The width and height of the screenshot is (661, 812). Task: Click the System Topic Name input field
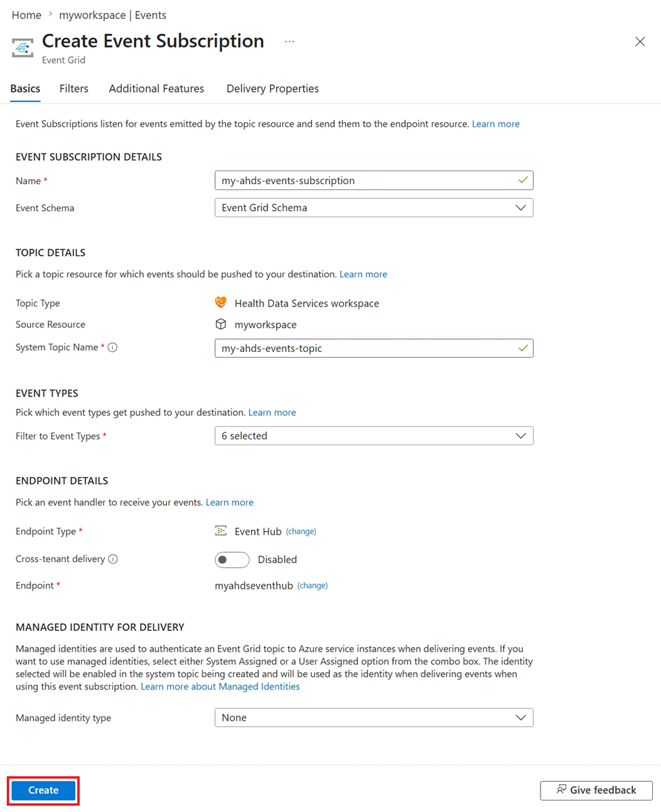coord(374,348)
